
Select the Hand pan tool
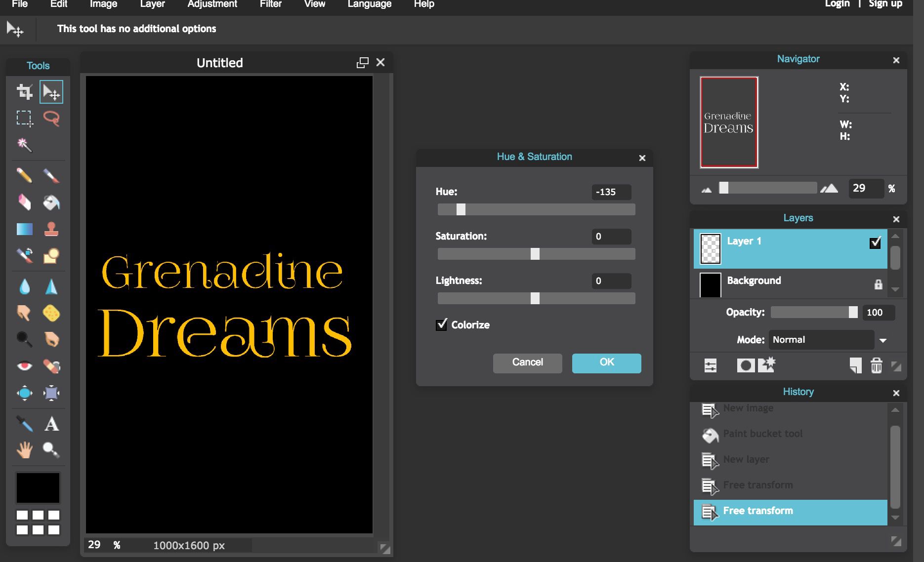point(24,449)
